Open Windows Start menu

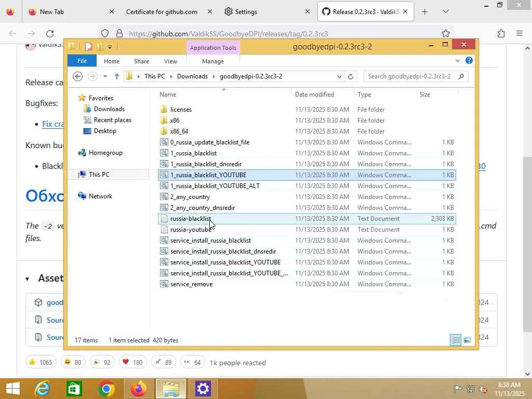coord(13,389)
